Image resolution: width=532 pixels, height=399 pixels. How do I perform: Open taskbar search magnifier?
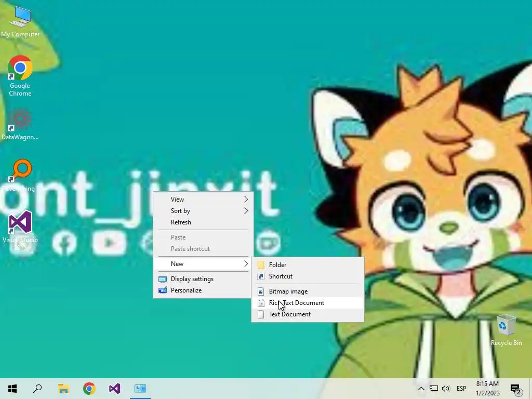(x=37, y=389)
